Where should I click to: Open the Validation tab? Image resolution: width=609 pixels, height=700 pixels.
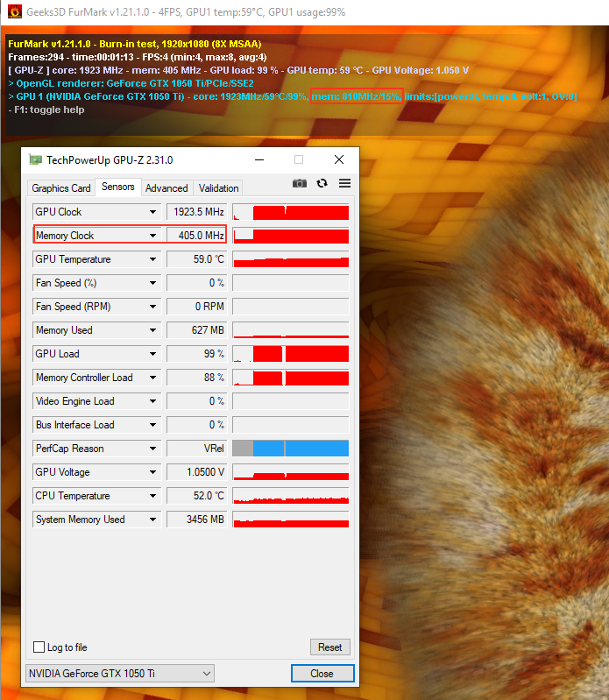click(x=218, y=188)
